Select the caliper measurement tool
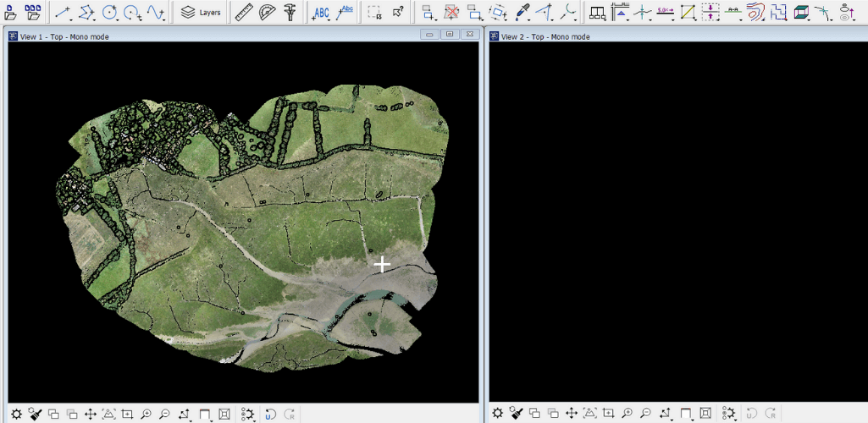 click(290, 13)
